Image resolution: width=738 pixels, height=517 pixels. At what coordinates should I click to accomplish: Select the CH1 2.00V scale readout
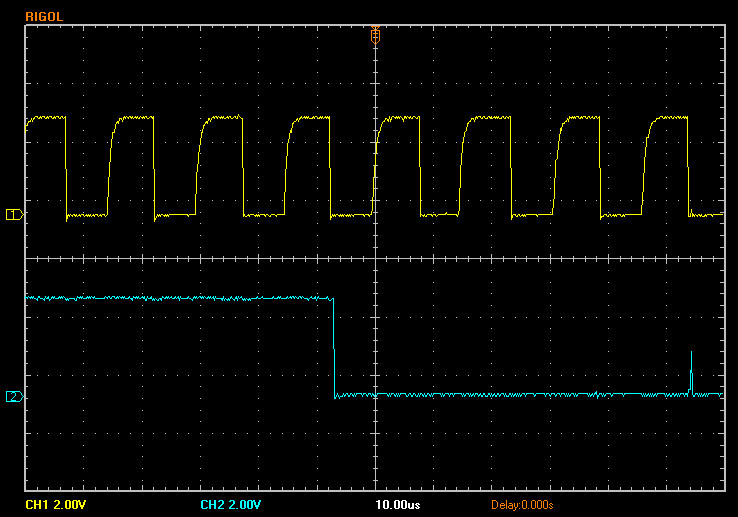tap(58, 503)
